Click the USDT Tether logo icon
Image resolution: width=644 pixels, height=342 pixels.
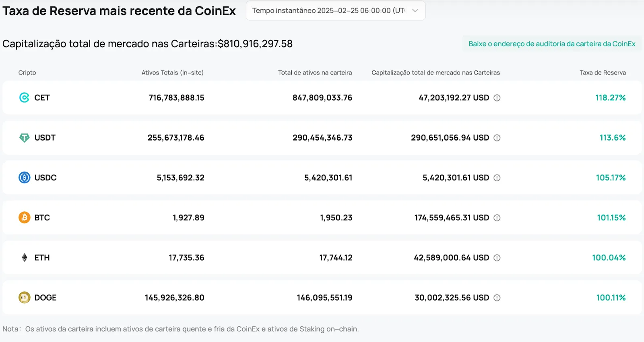24,138
